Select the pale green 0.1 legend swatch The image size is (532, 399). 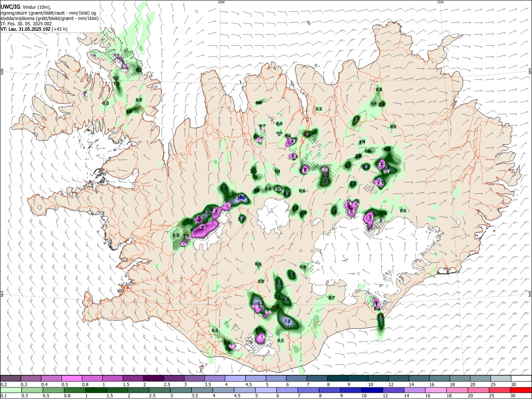click(10, 390)
